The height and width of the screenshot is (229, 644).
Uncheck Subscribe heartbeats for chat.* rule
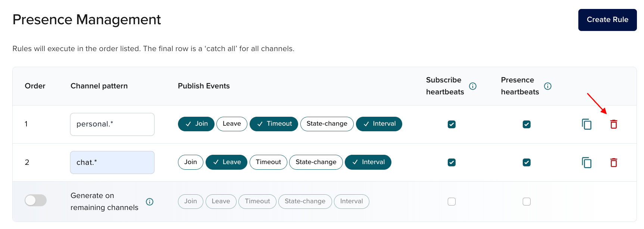coord(451,162)
